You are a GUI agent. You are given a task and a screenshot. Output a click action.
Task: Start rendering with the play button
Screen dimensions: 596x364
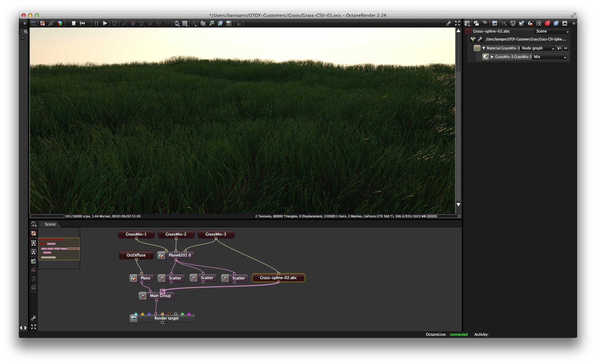coord(105,23)
